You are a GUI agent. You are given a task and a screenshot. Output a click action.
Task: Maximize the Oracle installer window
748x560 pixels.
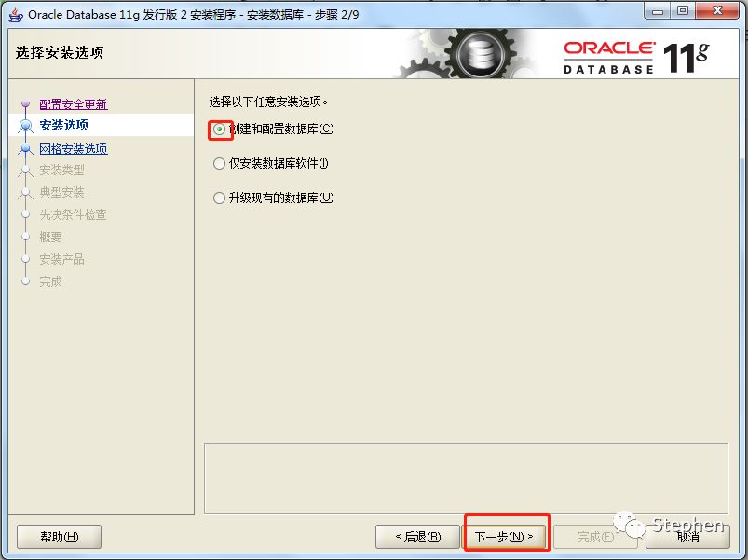coord(683,11)
